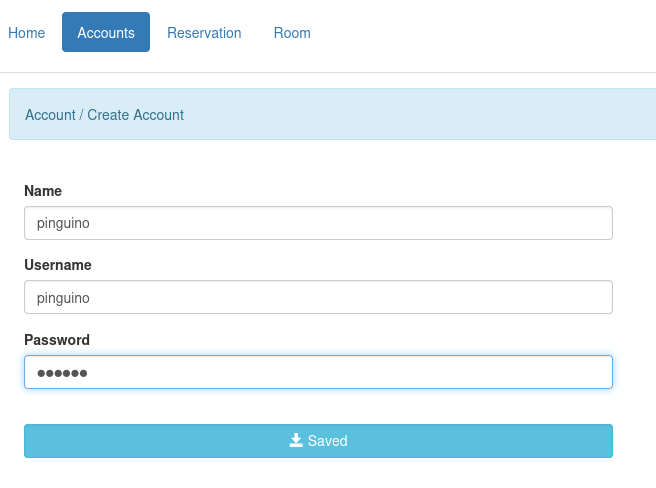The width and height of the screenshot is (656, 488).
Task: Select the Accounts navigation tab
Action: tap(106, 32)
